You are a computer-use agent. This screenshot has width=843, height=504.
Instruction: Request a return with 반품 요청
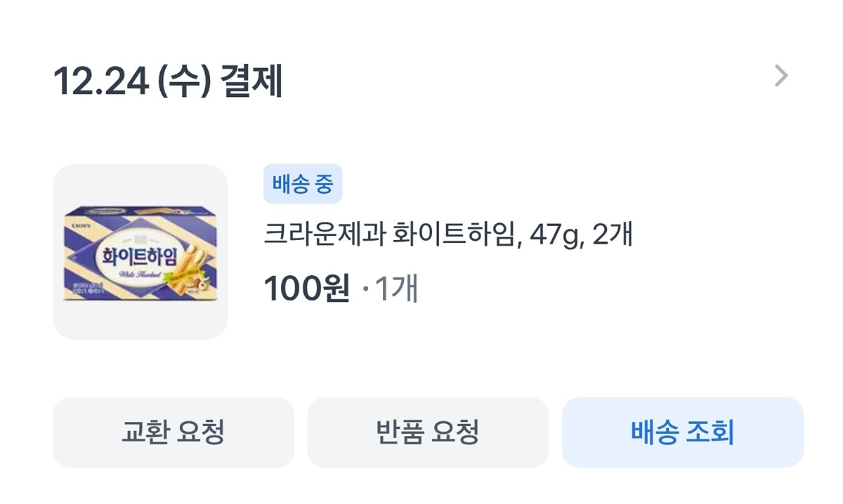coord(428,432)
